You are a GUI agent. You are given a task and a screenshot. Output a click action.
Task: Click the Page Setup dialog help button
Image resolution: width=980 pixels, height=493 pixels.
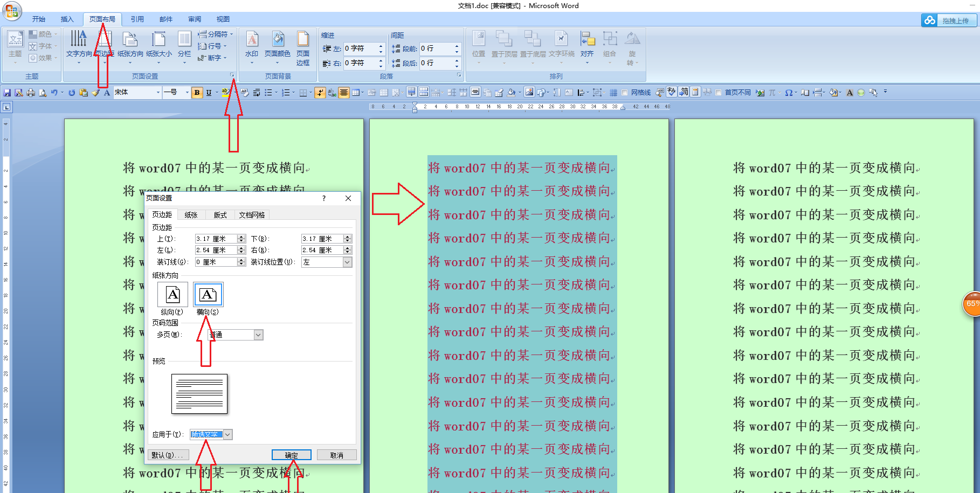click(x=324, y=198)
